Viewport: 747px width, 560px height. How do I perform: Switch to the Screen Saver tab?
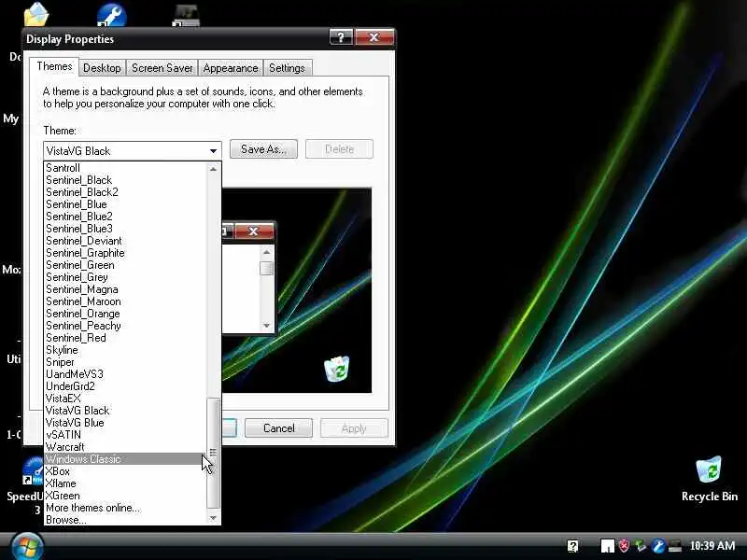pos(162,68)
